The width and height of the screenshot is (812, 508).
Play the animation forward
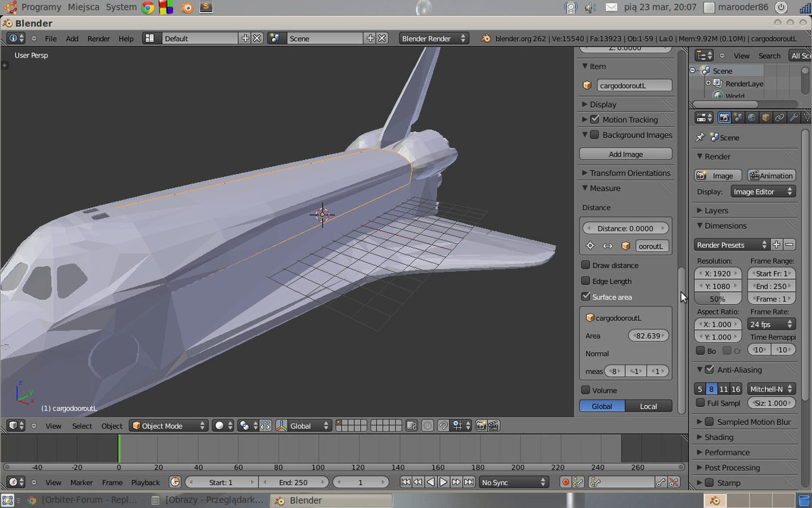pyautogui.click(x=443, y=482)
